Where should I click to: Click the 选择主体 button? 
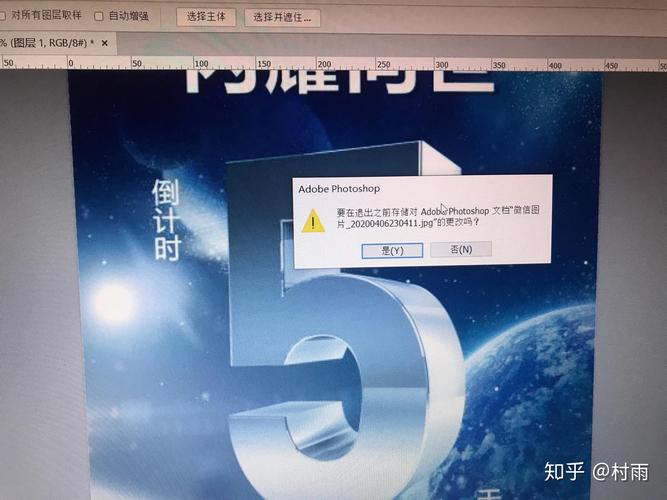(206, 17)
